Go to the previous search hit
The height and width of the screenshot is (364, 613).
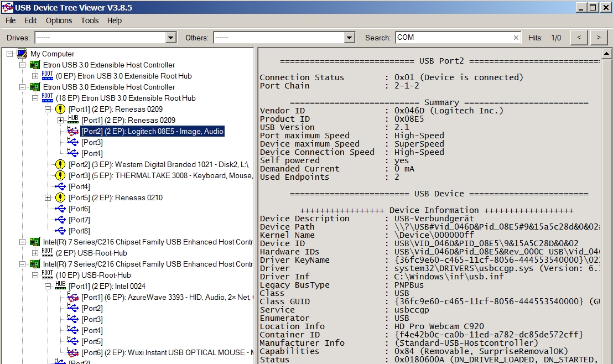[x=579, y=38]
